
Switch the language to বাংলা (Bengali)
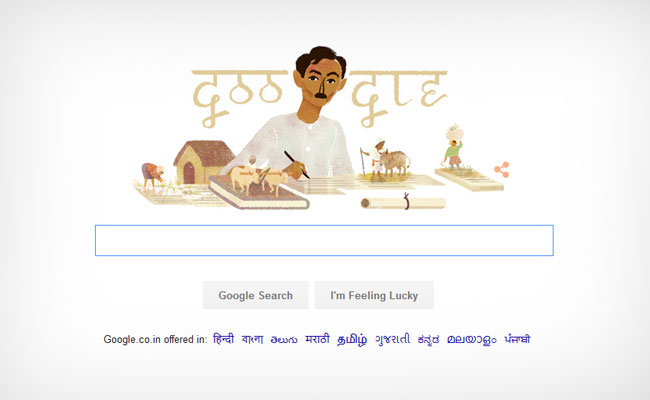(252, 339)
